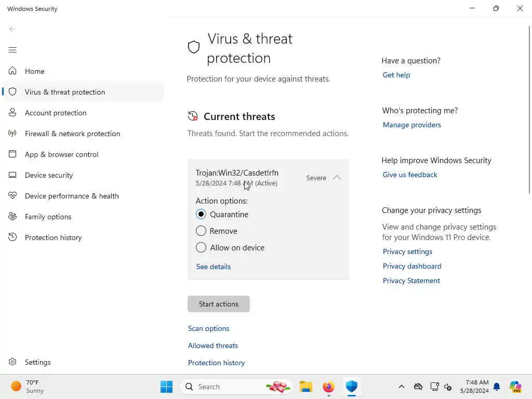Open App & browser control page
This screenshot has width=532, height=399.
pos(83,154)
